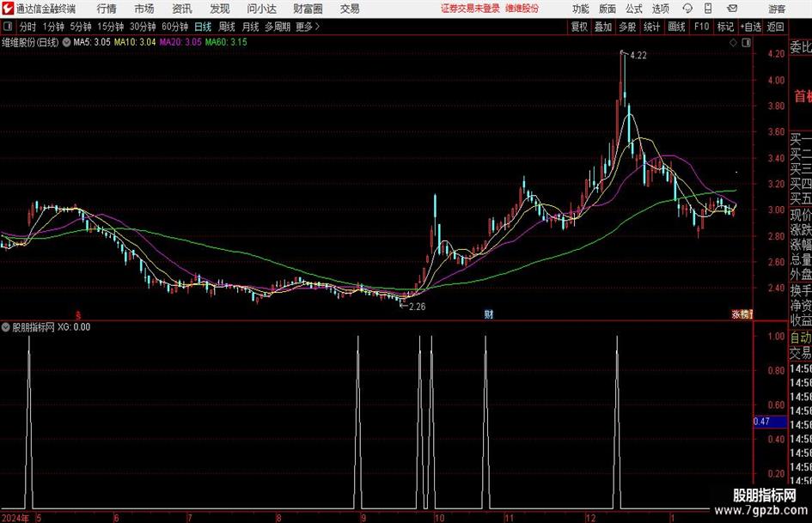The height and width of the screenshot is (523, 812).
Task: Open the 公式 formula menu
Action: coord(634,9)
